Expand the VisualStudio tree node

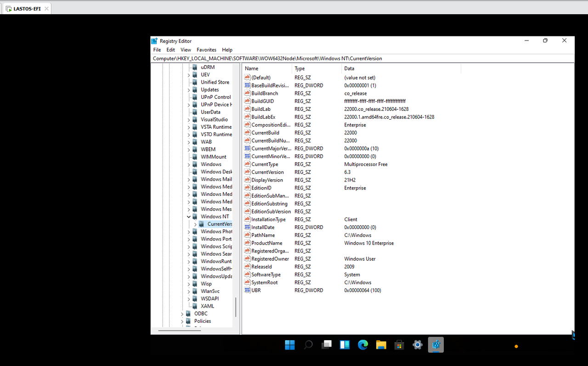point(188,120)
